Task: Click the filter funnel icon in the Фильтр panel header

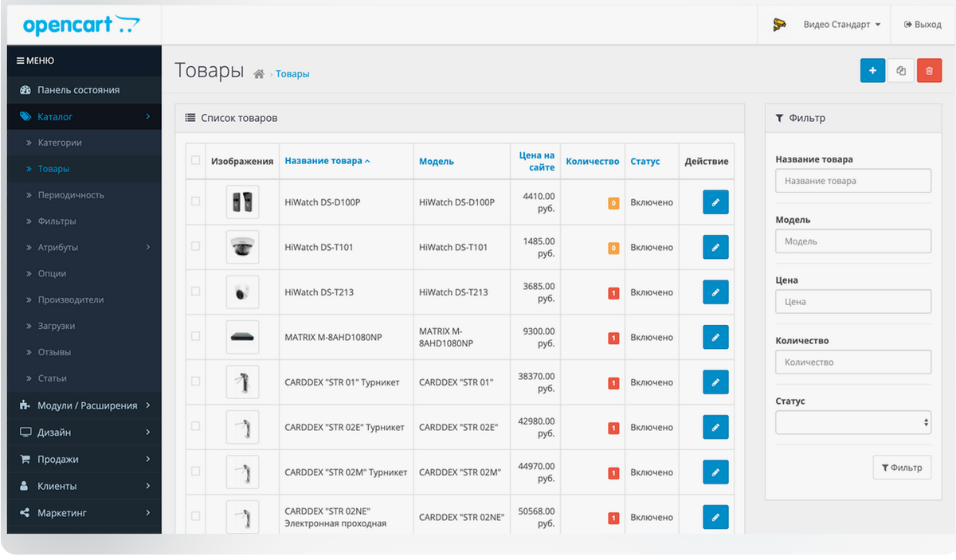Action: [779, 118]
